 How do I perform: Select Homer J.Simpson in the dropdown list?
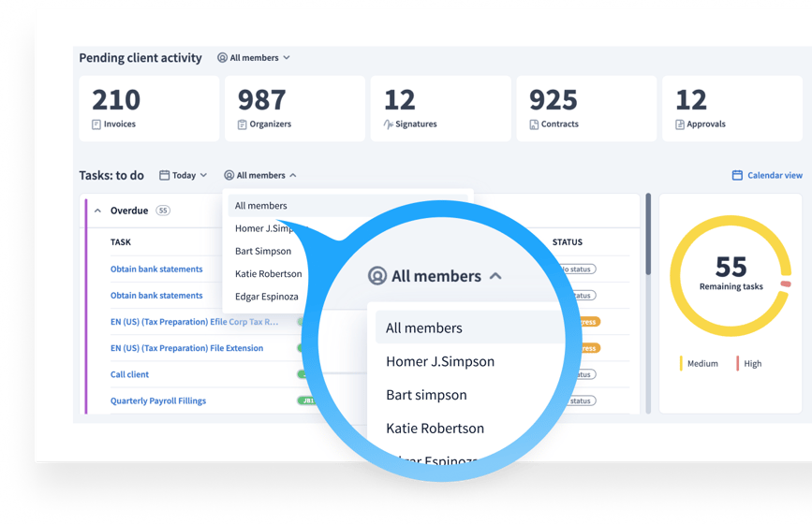(264, 228)
